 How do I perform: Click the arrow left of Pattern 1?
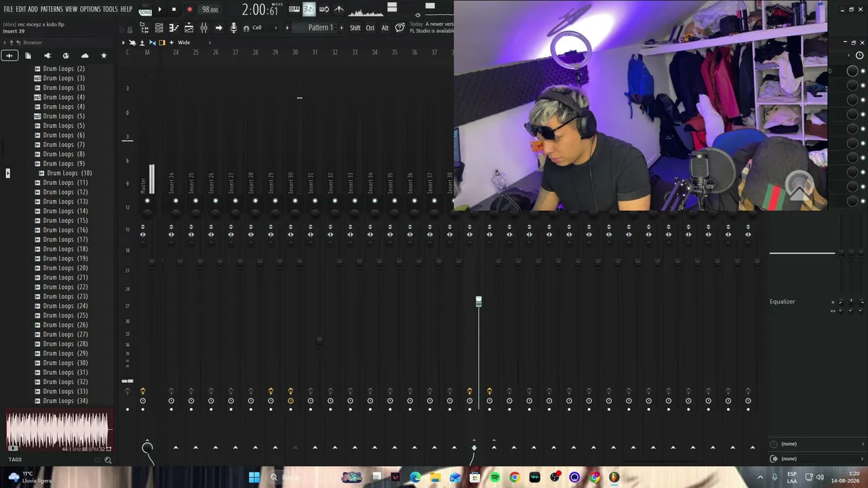287,28
